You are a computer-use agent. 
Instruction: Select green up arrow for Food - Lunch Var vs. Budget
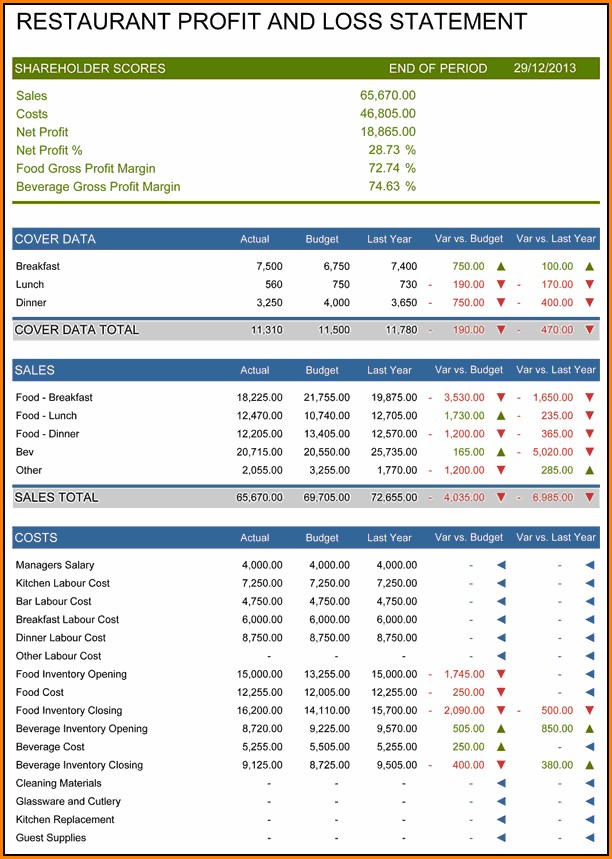[501, 416]
